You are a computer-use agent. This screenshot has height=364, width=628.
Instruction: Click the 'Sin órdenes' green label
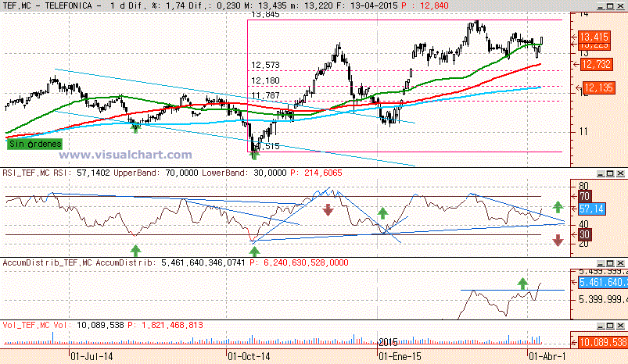point(35,144)
